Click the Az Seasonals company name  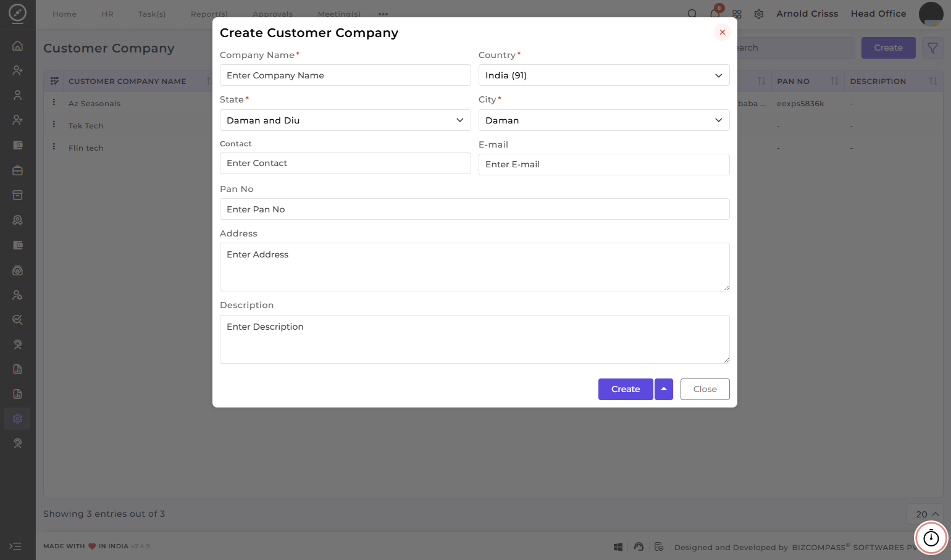coord(94,104)
